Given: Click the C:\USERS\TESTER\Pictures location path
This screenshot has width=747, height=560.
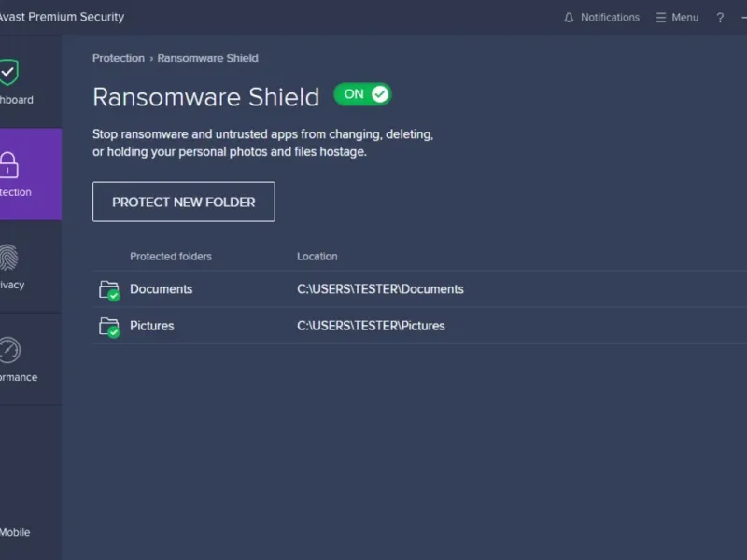Looking at the screenshot, I should pyautogui.click(x=371, y=326).
